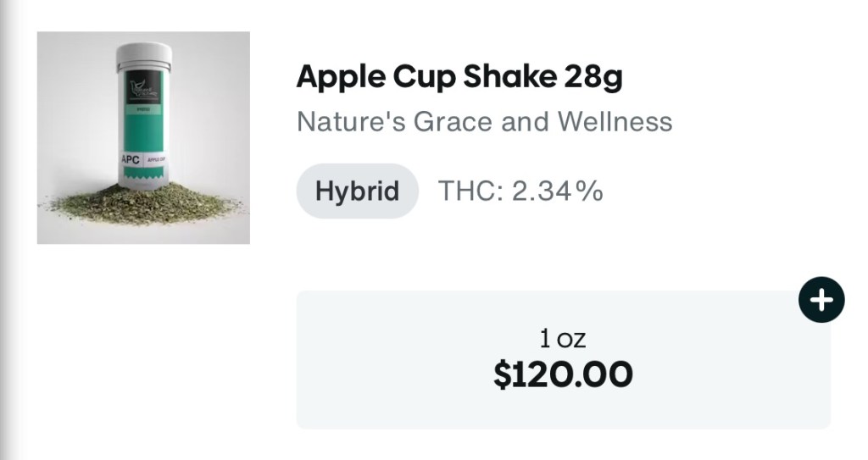Select the Hybrid strain tag
This screenshot has width=868, height=460.
click(357, 191)
